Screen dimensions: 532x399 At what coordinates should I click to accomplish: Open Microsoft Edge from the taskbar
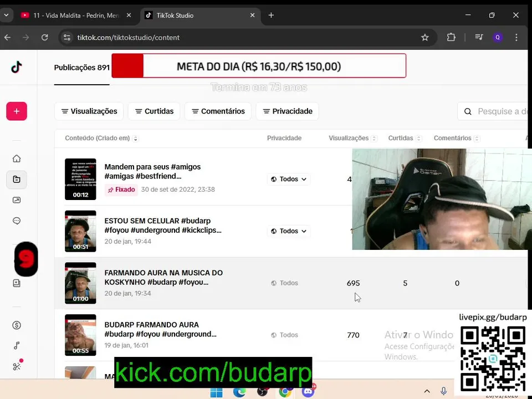[239, 392]
